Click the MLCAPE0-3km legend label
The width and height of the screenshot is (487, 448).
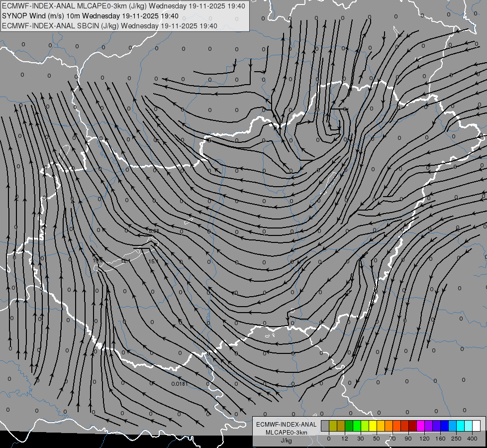(x=286, y=433)
